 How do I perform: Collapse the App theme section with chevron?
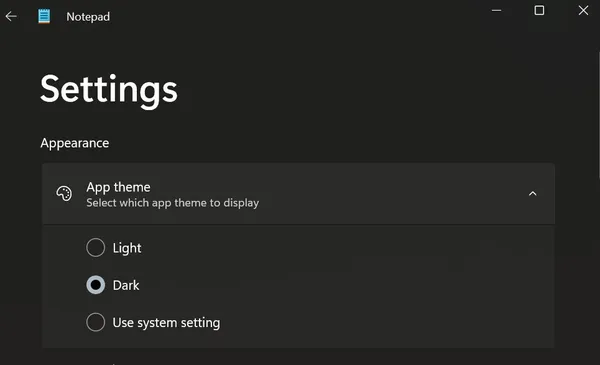point(532,194)
